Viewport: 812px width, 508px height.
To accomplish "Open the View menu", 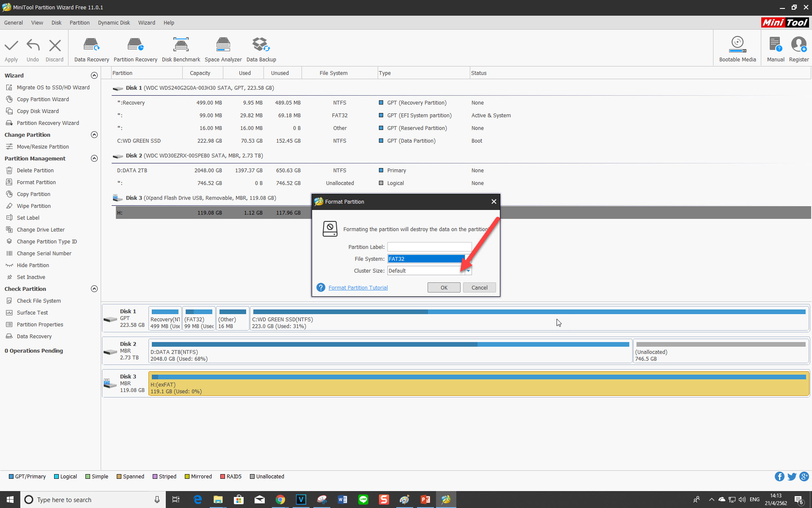I will tap(37, 22).
